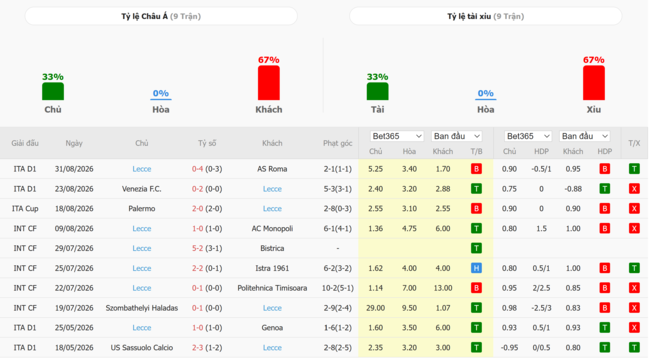This screenshot has height=362, width=650.
Task: Click the green Tài 33% bar
Action: pyautogui.click(x=378, y=91)
